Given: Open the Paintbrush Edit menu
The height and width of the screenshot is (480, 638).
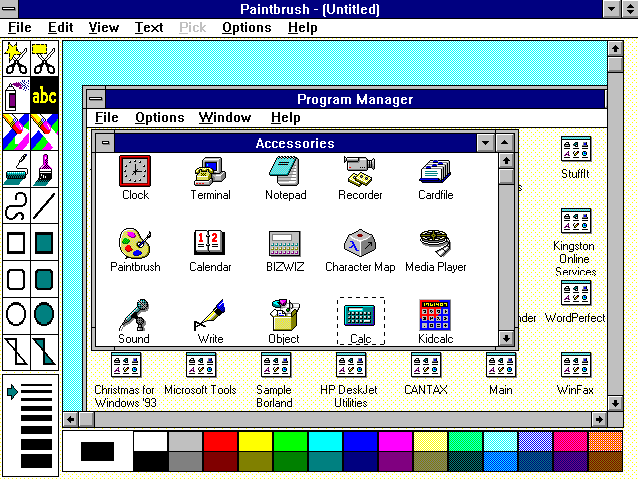Looking at the screenshot, I should (x=60, y=28).
